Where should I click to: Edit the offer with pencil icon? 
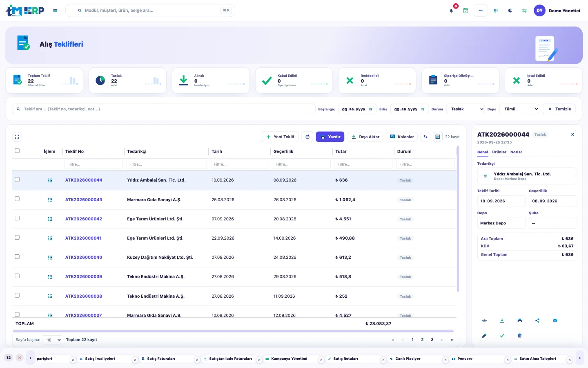[x=484, y=336]
